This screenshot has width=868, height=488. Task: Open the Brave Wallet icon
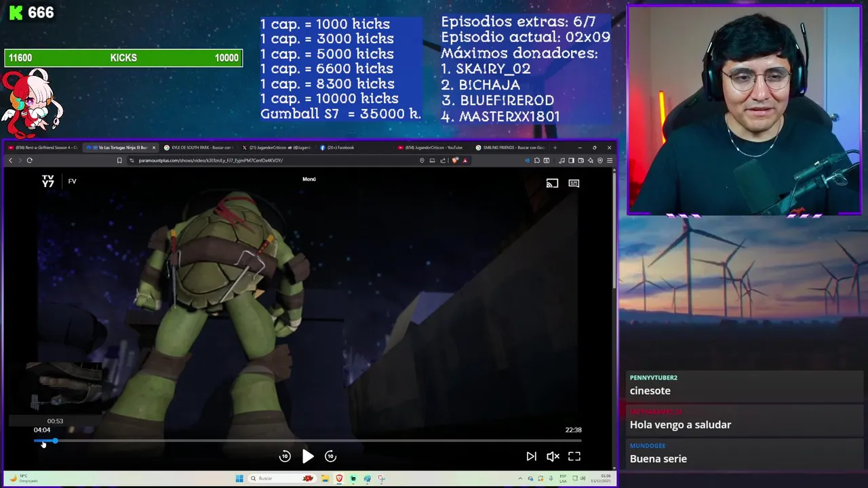pyautogui.click(x=581, y=161)
